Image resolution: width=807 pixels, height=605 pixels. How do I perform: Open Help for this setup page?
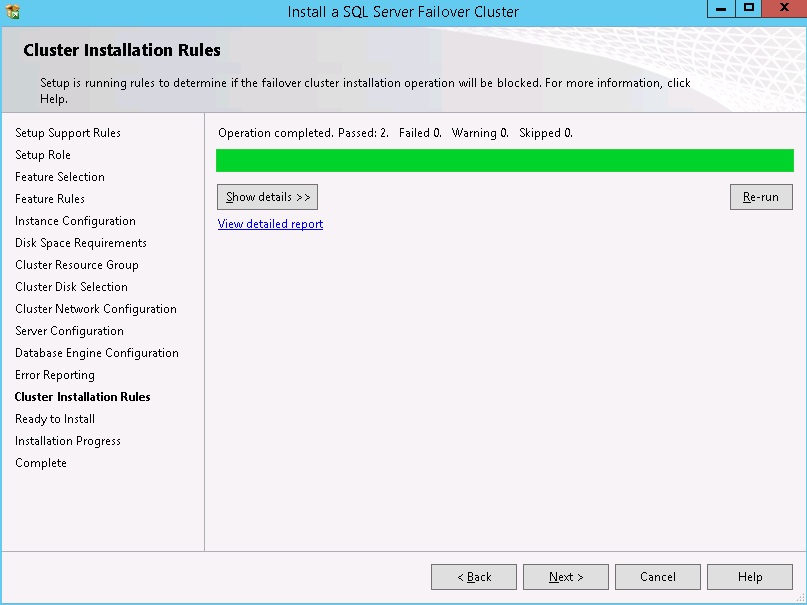point(749,577)
